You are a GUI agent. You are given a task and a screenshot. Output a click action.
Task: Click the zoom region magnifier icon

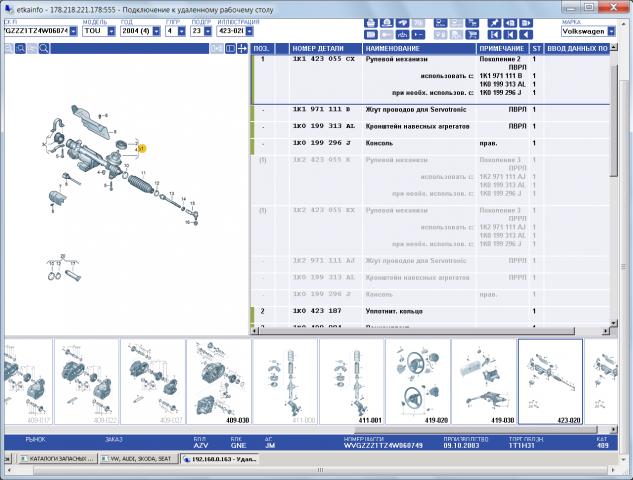pos(20,49)
